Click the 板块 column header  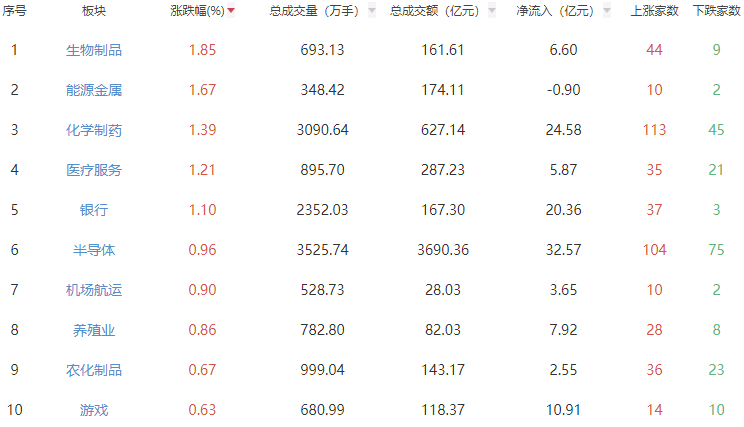click(94, 11)
